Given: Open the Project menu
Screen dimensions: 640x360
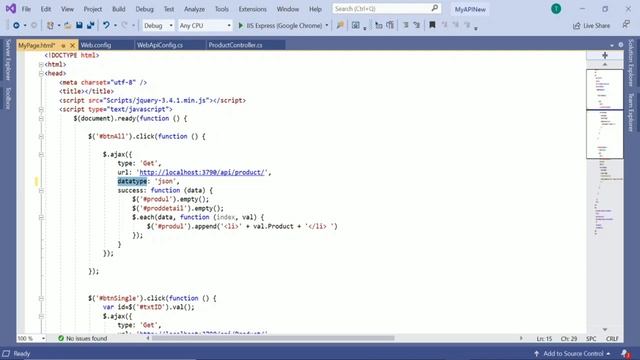Looking at the screenshot, I should 93,9.
